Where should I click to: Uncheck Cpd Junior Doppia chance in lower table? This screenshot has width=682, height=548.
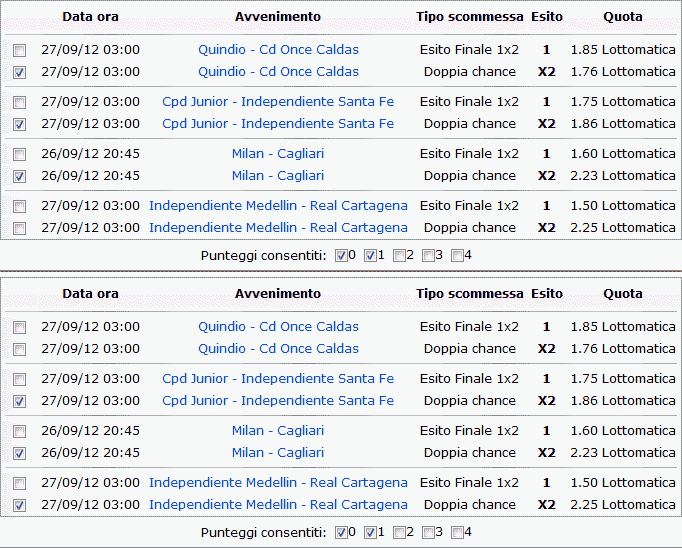pos(20,401)
